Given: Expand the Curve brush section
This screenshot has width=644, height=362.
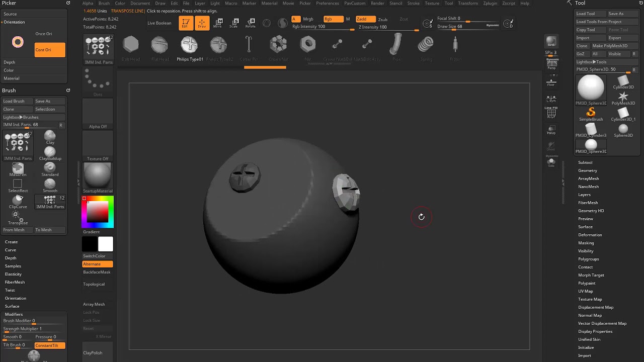Looking at the screenshot, I should tap(11, 250).
